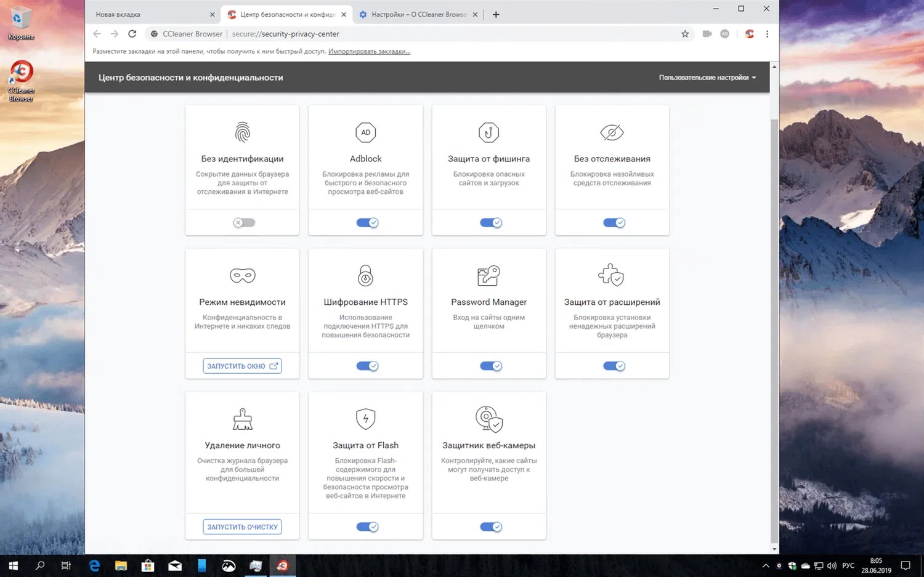Click the Password Manager key icon
This screenshot has height=577, width=924.
(489, 275)
